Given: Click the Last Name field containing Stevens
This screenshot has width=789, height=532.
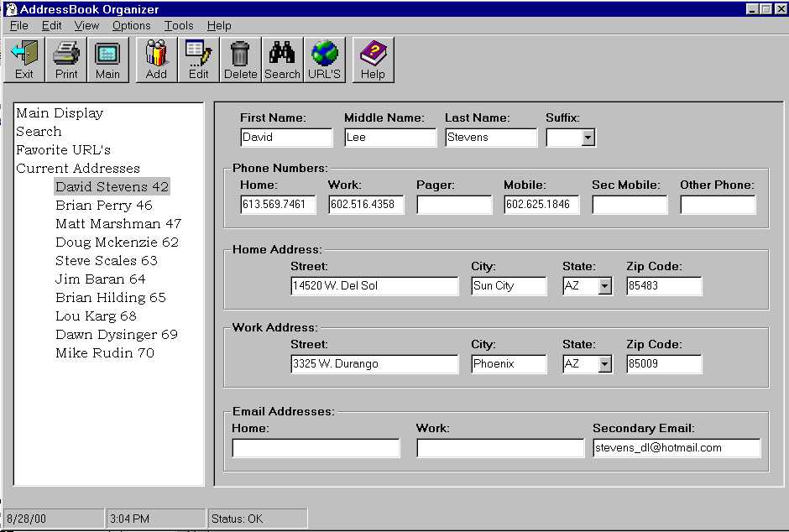Looking at the screenshot, I should coord(491,138).
